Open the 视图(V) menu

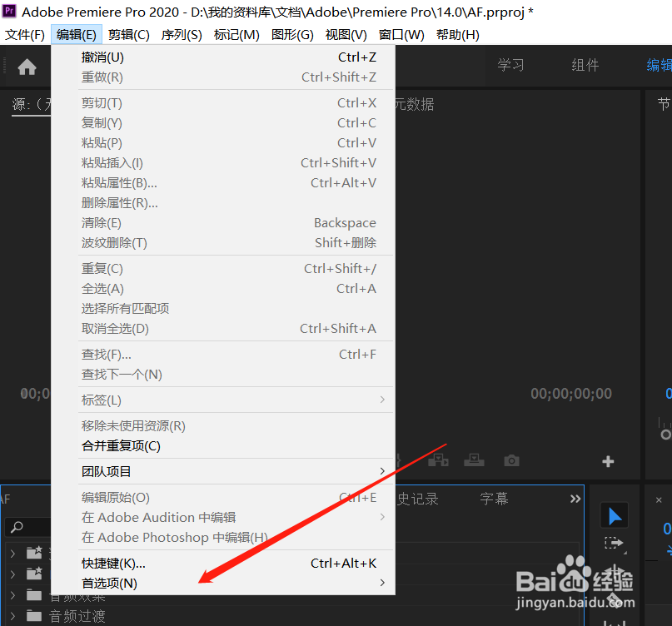pyautogui.click(x=346, y=35)
